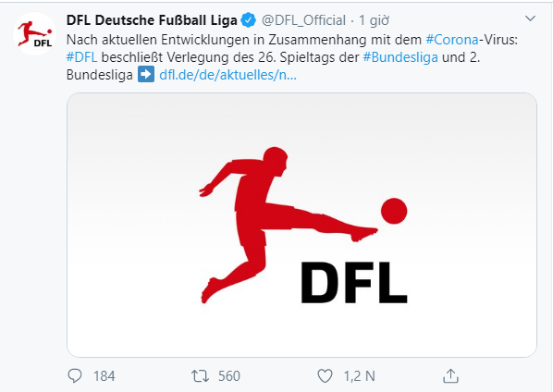This screenshot has width=553, height=392.
Task: Open the #Bundesliga hashtag
Action: [x=400, y=57]
